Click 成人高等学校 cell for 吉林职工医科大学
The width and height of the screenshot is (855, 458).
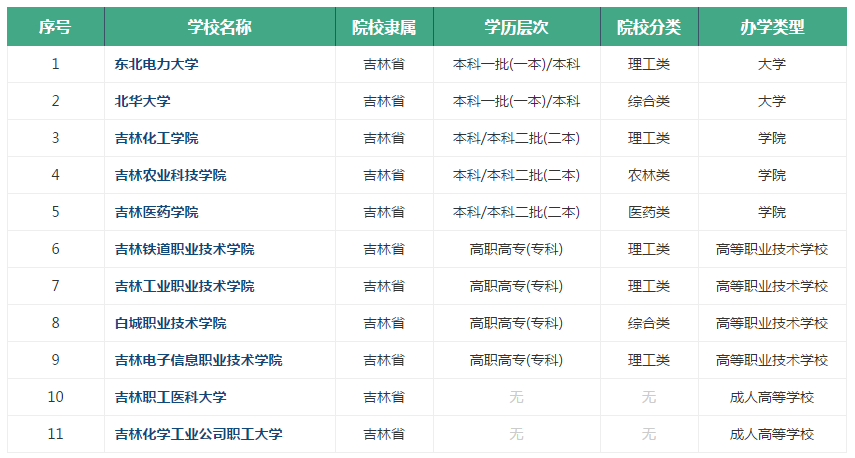click(x=772, y=397)
